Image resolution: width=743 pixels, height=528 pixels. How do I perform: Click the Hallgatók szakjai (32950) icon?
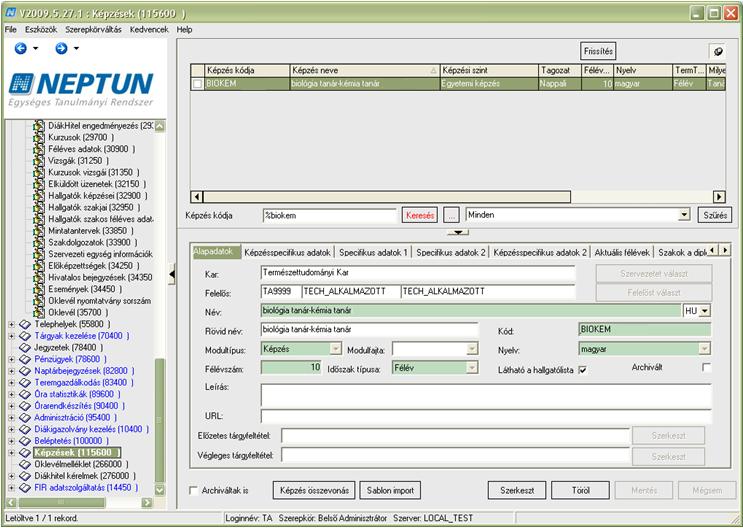click(x=39, y=208)
